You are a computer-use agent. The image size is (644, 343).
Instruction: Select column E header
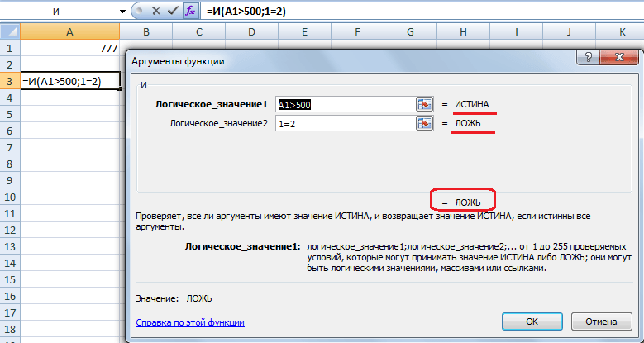click(305, 31)
